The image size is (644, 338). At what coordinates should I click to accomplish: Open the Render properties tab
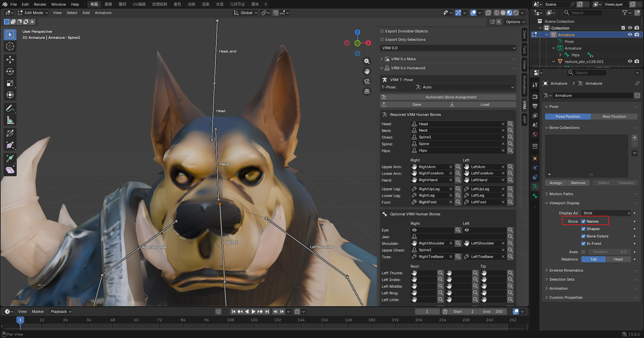(x=535, y=96)
